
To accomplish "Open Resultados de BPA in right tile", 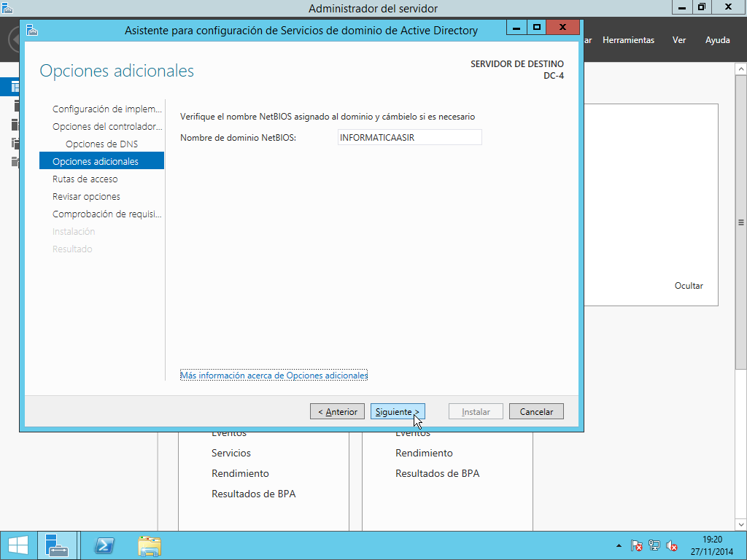I will pos(438,473).
